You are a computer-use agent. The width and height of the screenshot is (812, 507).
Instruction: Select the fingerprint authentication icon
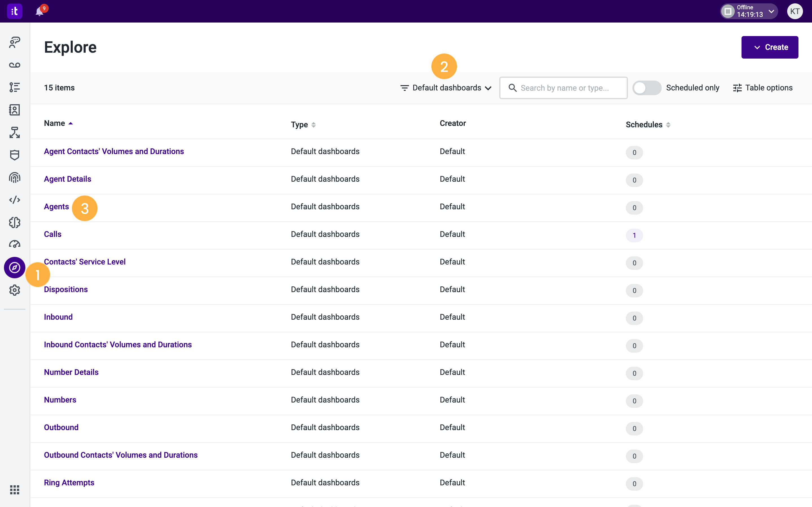pos(14,178)
